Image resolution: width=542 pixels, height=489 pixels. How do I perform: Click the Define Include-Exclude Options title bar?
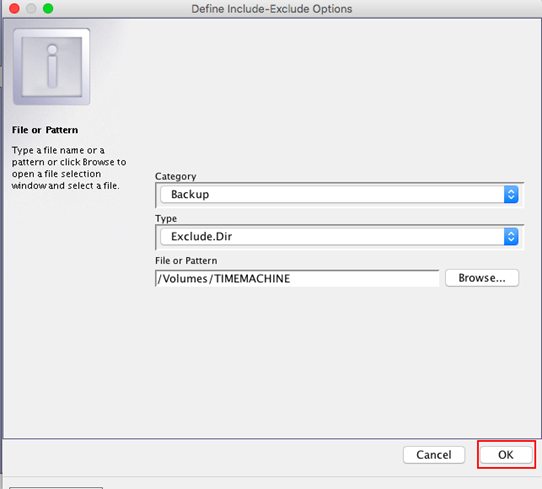click(x=272, y=9)
